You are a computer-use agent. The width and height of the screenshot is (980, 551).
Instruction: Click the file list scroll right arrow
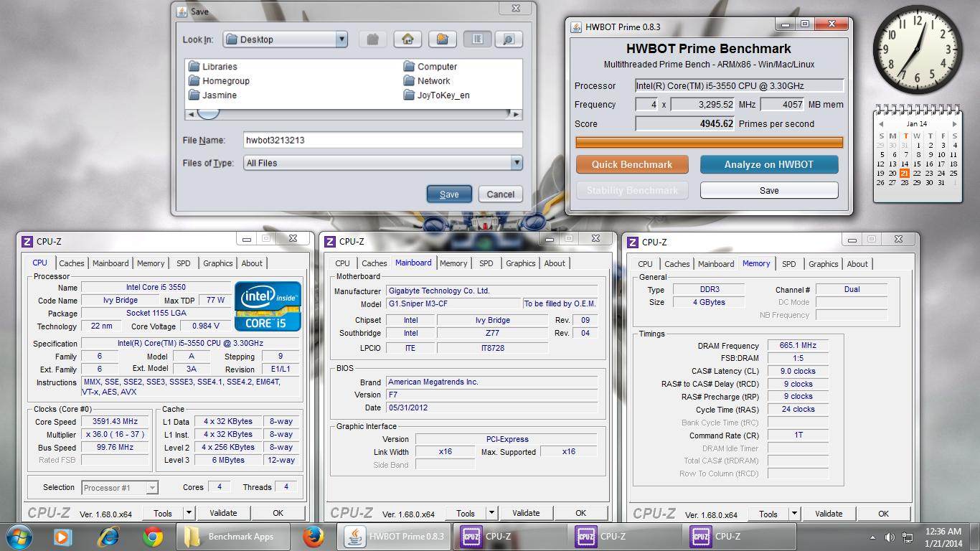click(517, 114)
